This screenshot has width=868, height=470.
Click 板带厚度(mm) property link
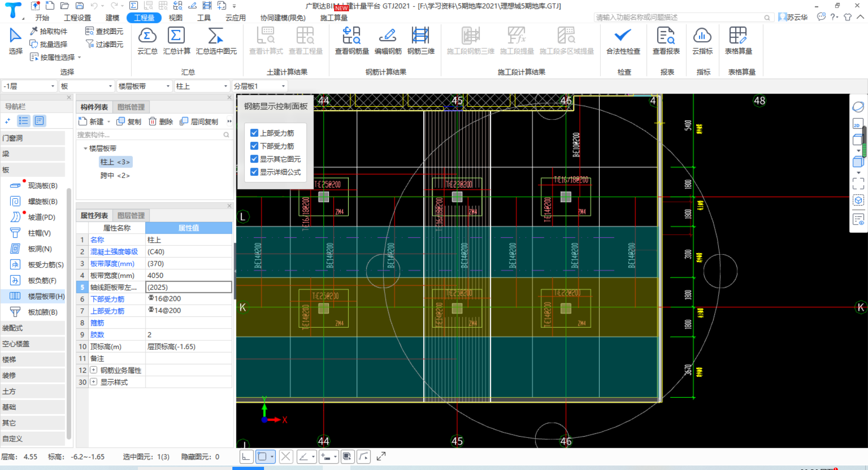pos(112,263)
